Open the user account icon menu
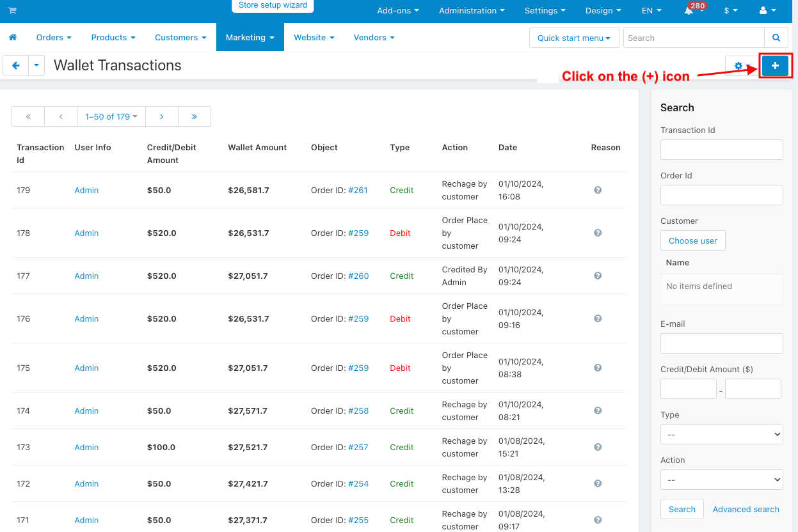 tap(767, 11)
